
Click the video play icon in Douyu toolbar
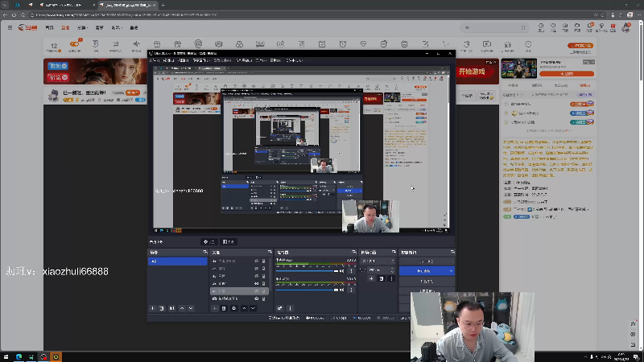487,44
